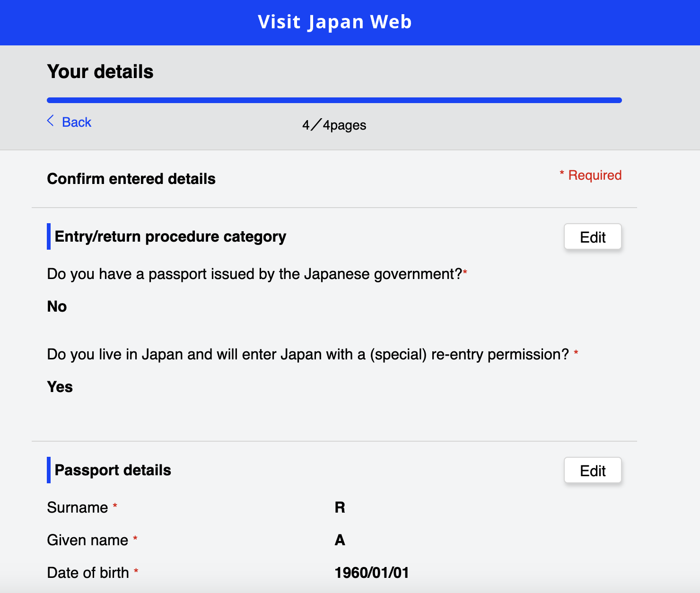Select the date of birth value 1960/01/01
Screen dimensions: 700x593
click(372, 573)
